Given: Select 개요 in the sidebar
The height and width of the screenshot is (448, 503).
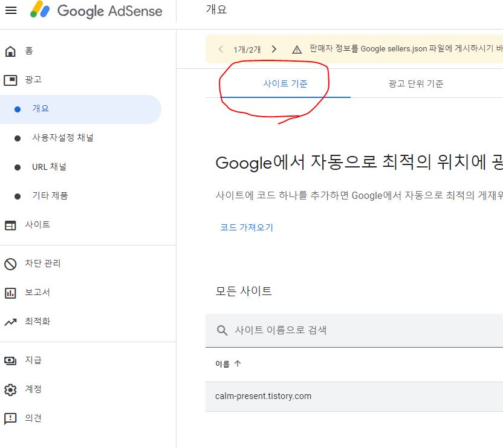Looking at the screenshot, I should (80, 109).
